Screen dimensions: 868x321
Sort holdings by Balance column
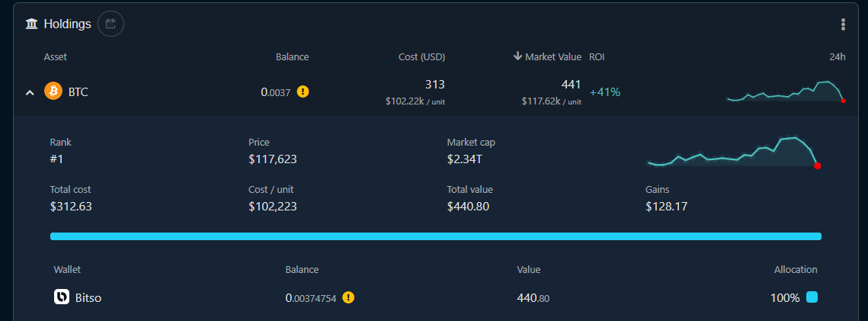[x=292, y=56]
